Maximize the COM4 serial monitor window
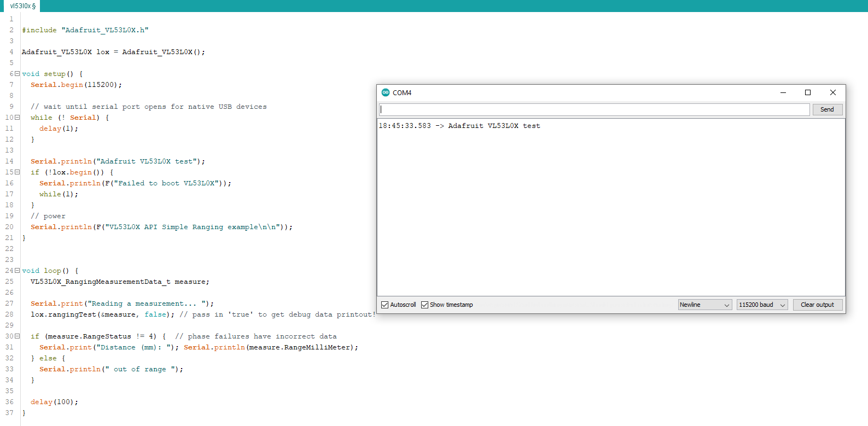The image size is (868, 426). tap(808, 93)
